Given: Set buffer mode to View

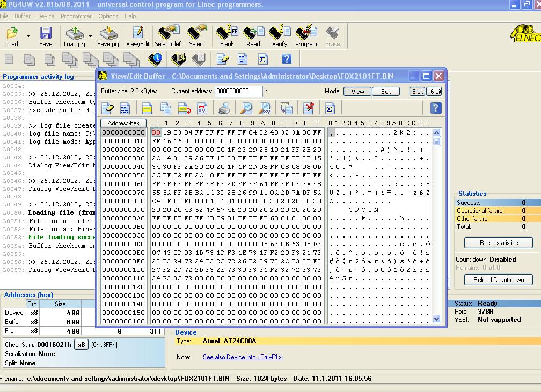Looking at the screenshot, I should coord(357,92).
